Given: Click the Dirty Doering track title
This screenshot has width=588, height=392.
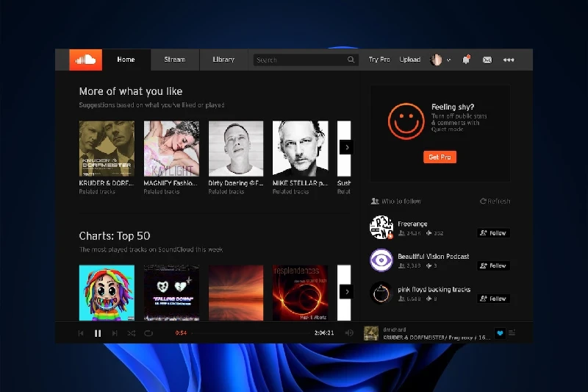Looking at the screenshot, I should click(236, 183).
